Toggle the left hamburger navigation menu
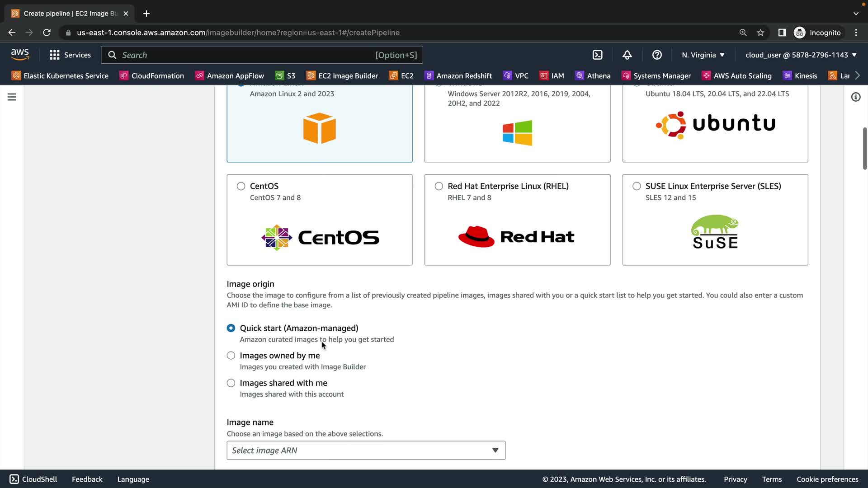868x488 pixels. [12, 97]
